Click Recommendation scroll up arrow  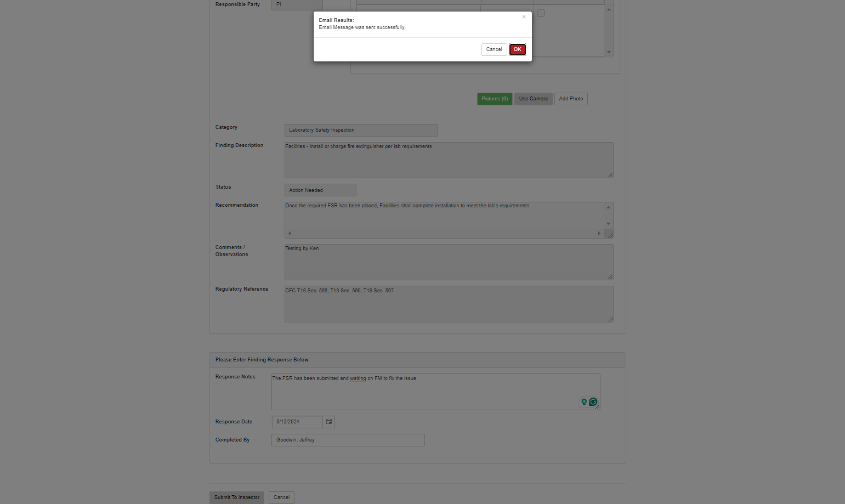click(x=608, y=207)
